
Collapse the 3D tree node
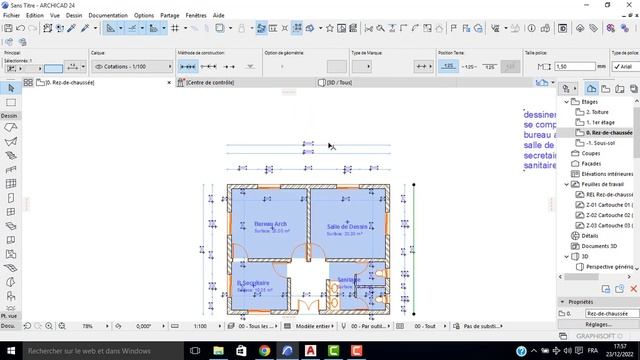tap(567, 257)
